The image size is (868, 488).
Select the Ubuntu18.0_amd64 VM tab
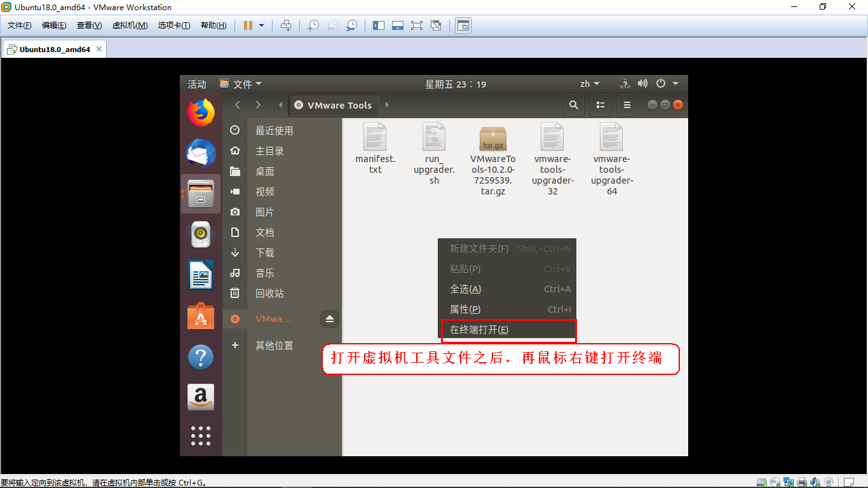coord(55,49)
